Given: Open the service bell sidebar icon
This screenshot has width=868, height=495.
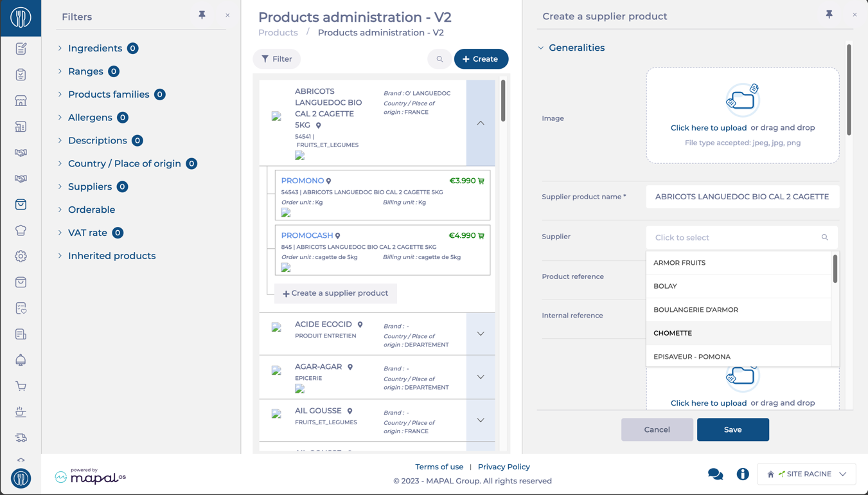Looking at the screenshot, I should pyautogui.click(x=21, y=360).
